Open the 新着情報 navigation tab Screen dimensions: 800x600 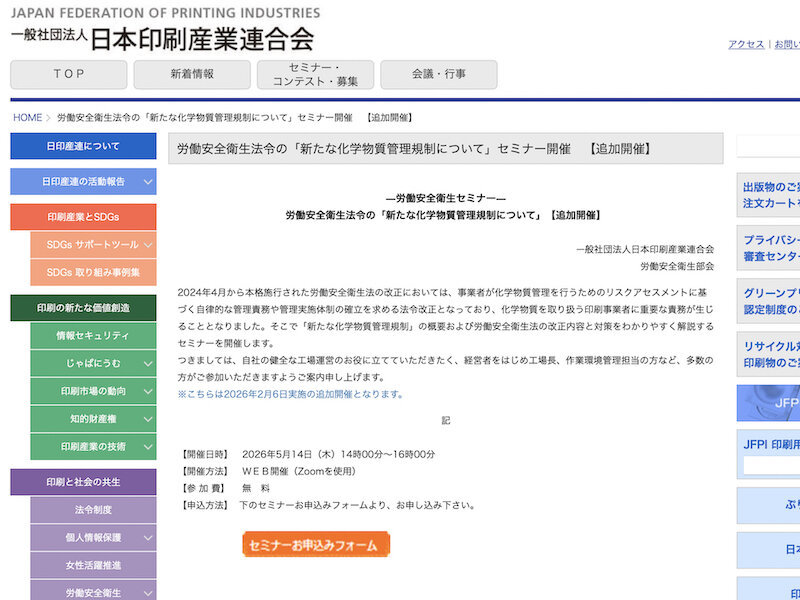coord(192,75)
